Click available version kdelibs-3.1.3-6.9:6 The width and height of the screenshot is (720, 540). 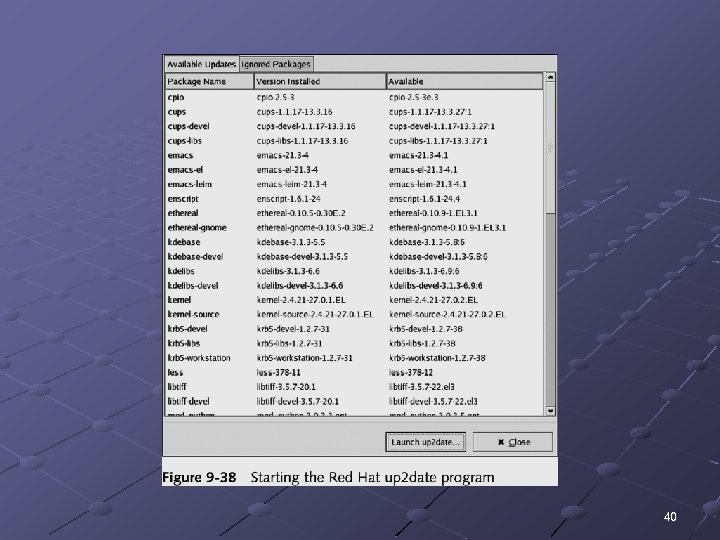tap(424, 271)
